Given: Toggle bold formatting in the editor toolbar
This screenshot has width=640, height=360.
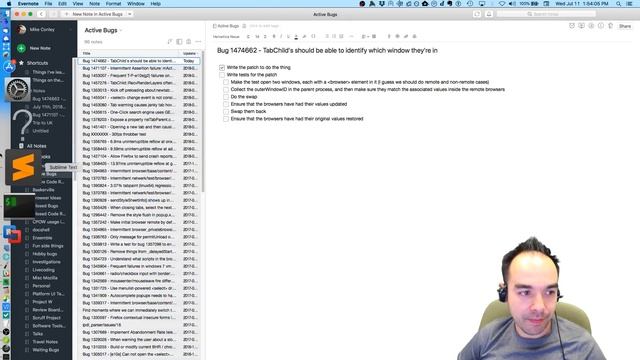Looking at the screenshot, I should (x=274, y=36).
